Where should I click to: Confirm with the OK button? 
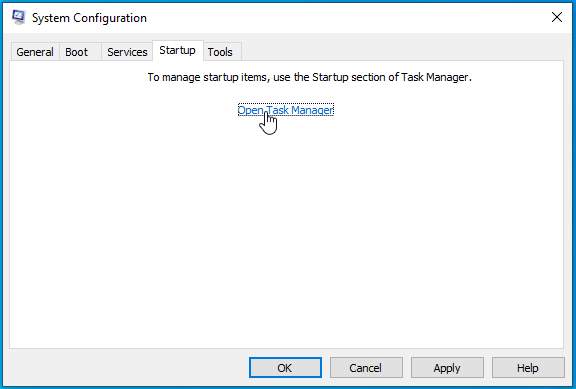point(285,368)
